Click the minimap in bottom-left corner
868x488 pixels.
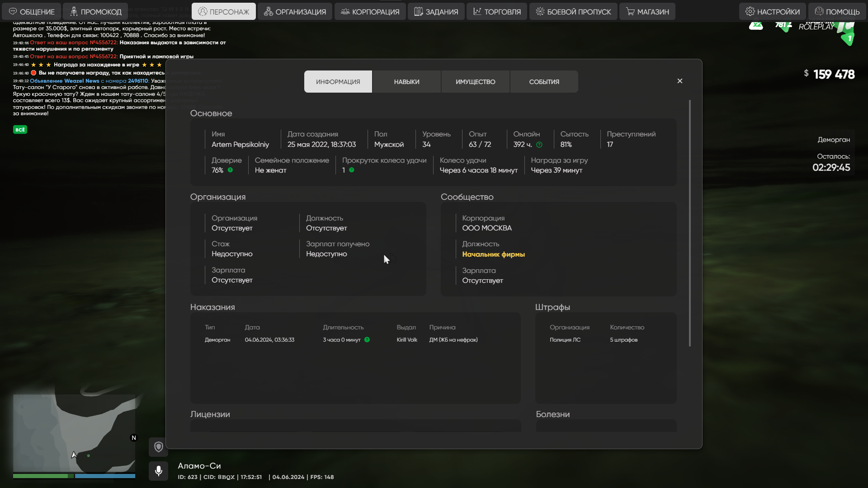[x=74, y=432]
